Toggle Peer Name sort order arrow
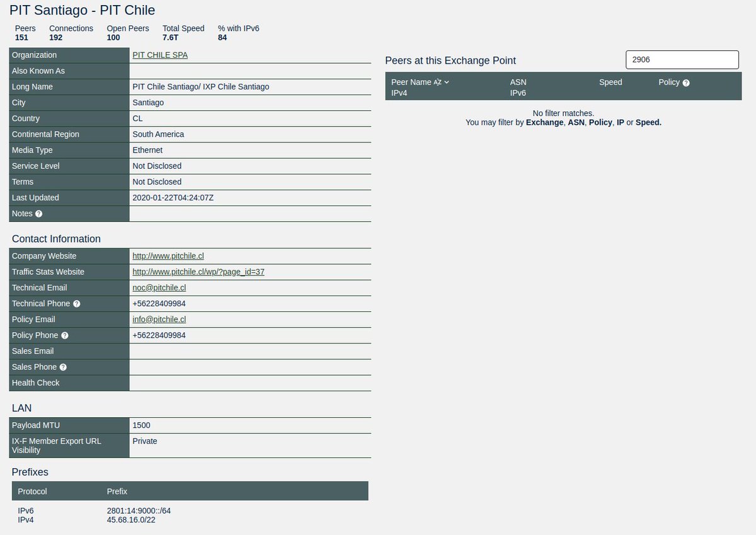 click(447, 82)
